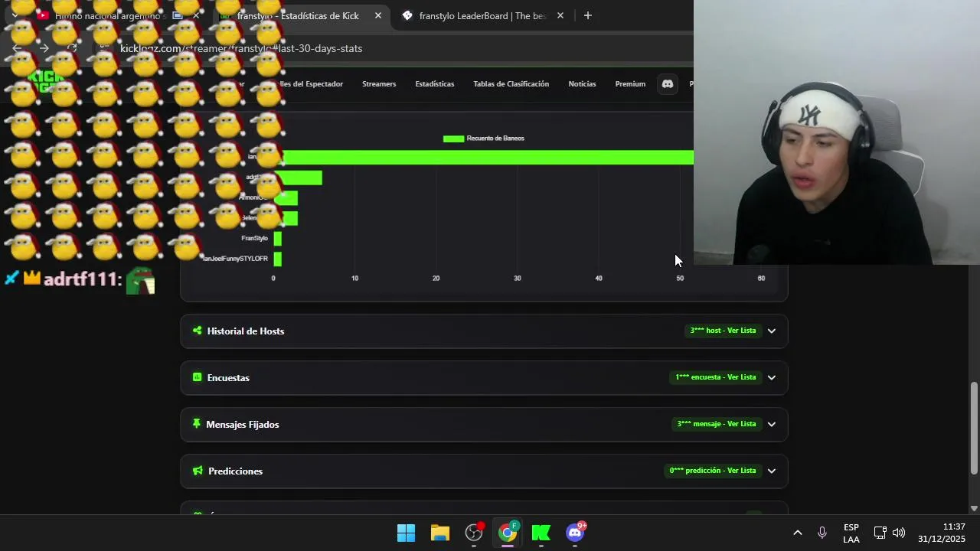
Task: Click the '3*** mensaje - Ver Lista' badge
Action: [x=717, y=424]
